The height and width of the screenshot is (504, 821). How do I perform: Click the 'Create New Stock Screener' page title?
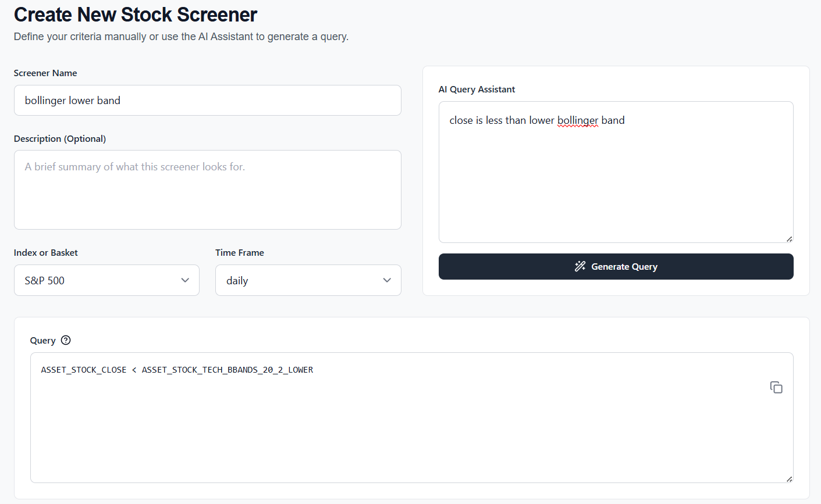[136, 15]
